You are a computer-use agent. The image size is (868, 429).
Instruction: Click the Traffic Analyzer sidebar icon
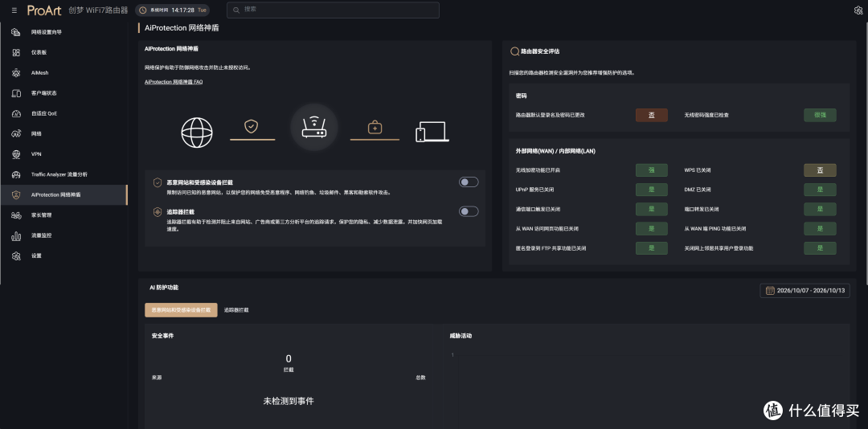(x=16, y=174)
